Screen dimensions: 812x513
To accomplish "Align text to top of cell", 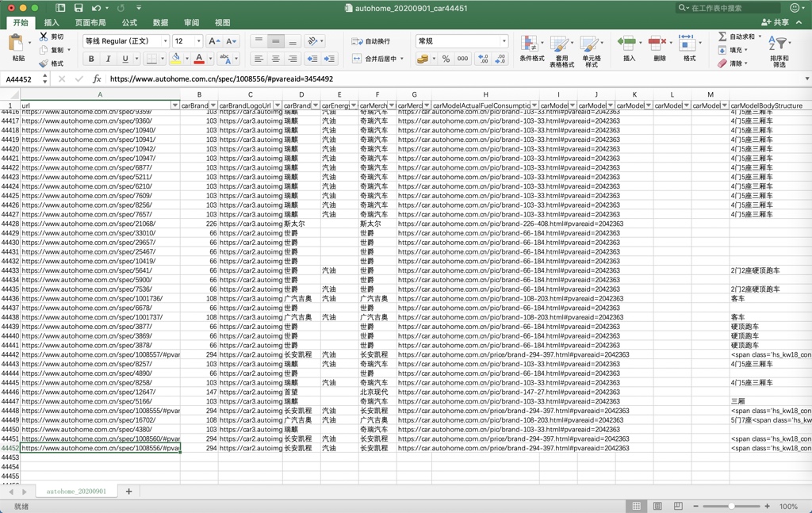I will (x=259, y=41).
